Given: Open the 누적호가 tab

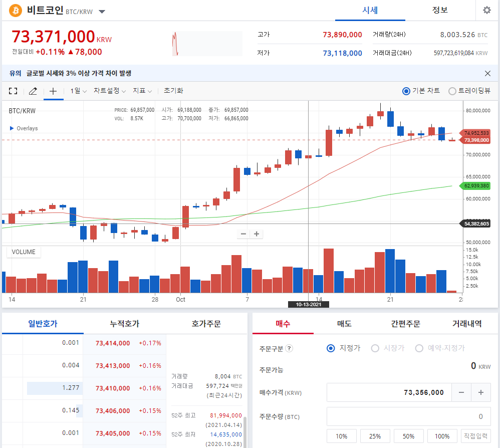Looking at the screenshot, I should (x=125, y=324).
